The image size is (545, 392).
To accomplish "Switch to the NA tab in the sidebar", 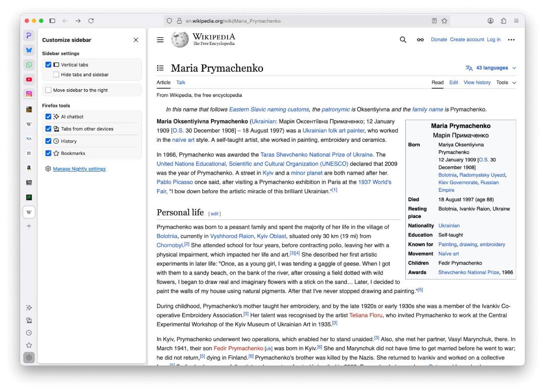I will tap(29, 139).
